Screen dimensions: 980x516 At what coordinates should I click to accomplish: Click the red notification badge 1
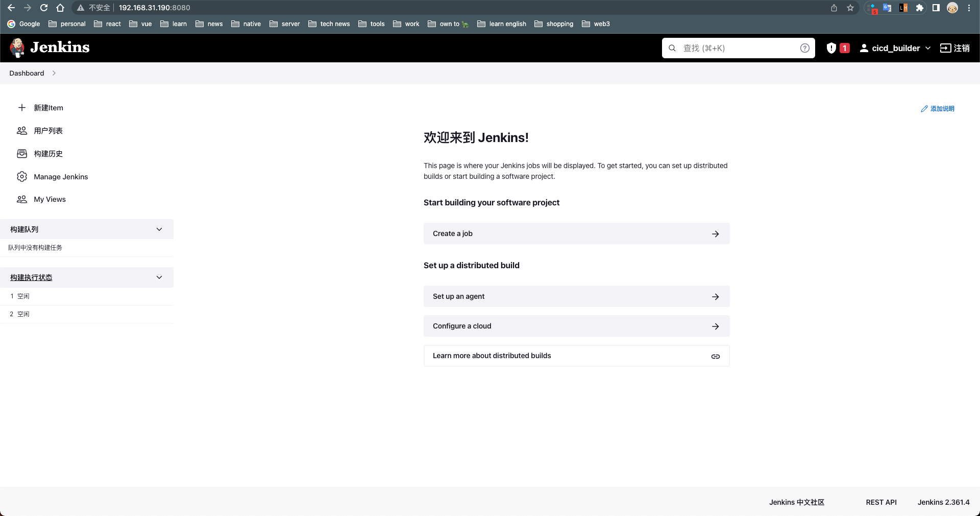pos(845,48)
